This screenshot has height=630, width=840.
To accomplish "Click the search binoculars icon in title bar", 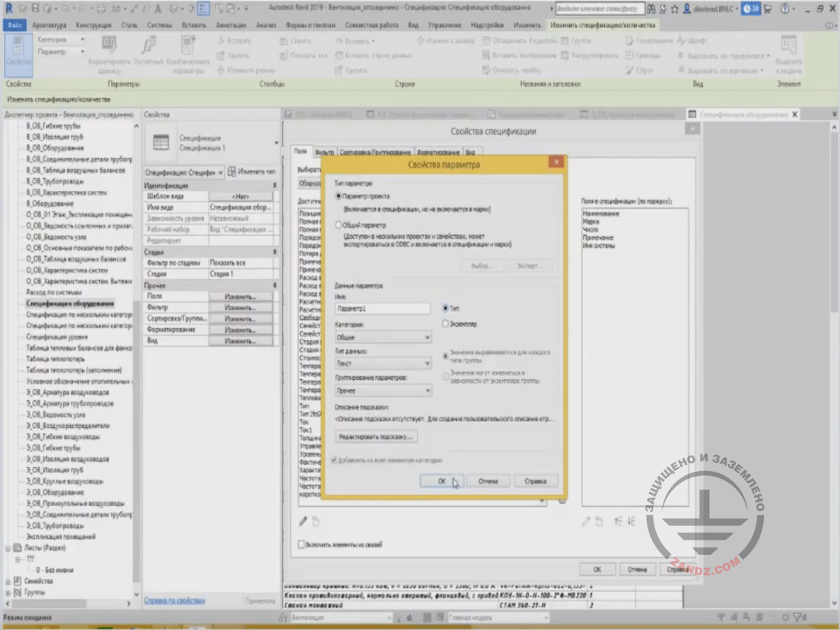I will [652, 9].
